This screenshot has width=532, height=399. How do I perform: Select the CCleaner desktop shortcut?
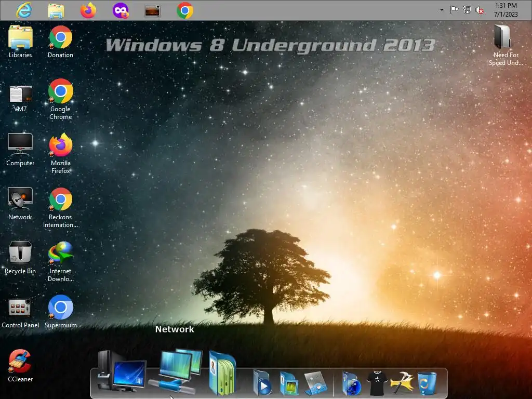[20, 366]
